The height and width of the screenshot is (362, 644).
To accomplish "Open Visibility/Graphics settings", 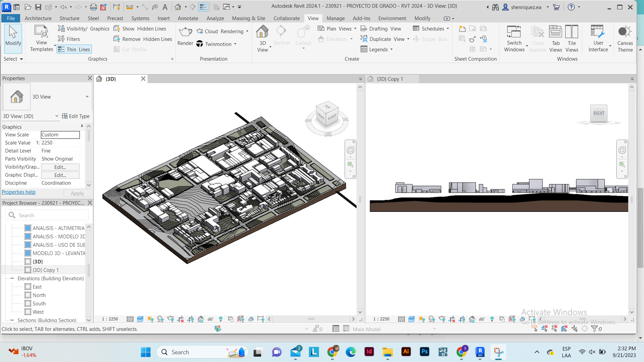I will tap(84, 29).
